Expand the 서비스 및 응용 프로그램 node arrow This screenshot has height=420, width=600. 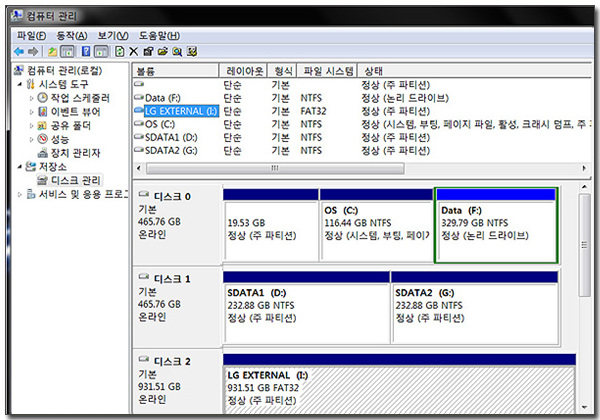click(20, 194)
